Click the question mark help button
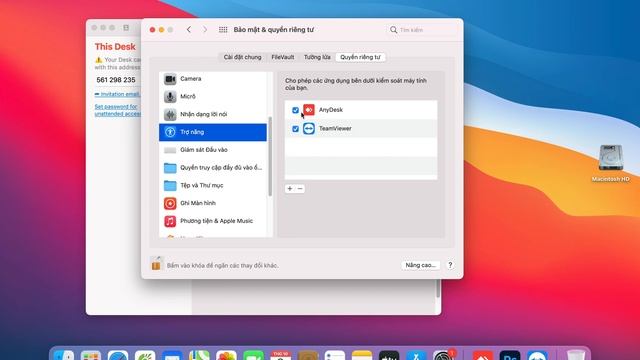The image size is (640, 360). click(x=450, y=265)
